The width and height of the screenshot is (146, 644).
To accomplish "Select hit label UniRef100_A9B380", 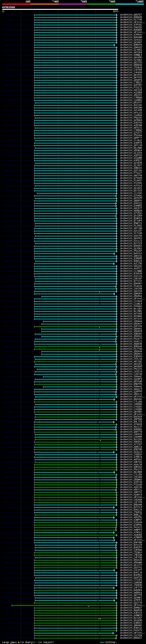I will (131, 334).
